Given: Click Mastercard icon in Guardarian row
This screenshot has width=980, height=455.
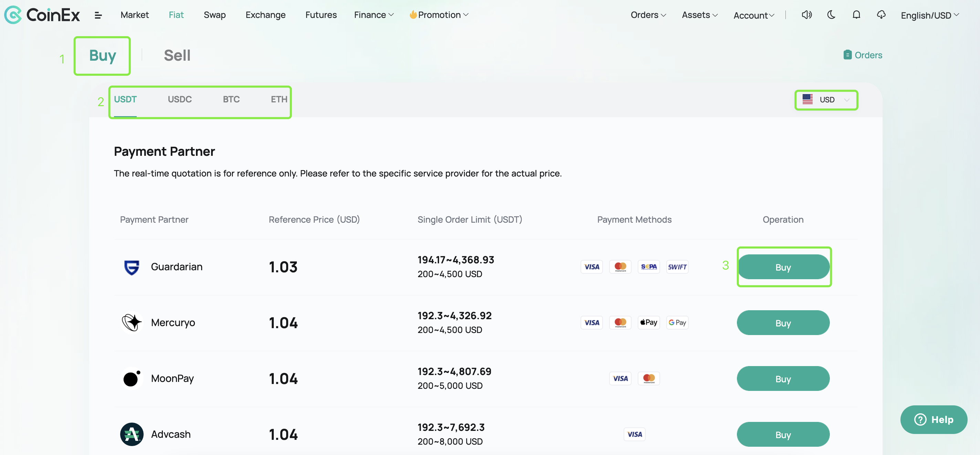Looking at the screenshot, I should (x=620, y=267).
